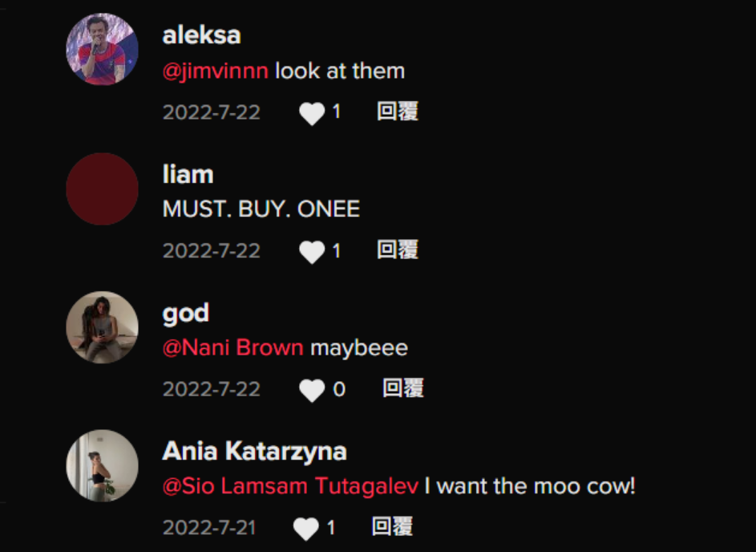Reply to god's comment with 回覆
Viewport: 756px width, 552px height.
click(403, 388)
